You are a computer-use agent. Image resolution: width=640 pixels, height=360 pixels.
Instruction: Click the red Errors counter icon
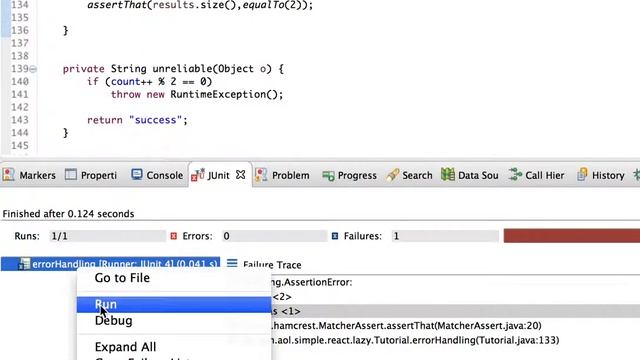click(173, 236)
